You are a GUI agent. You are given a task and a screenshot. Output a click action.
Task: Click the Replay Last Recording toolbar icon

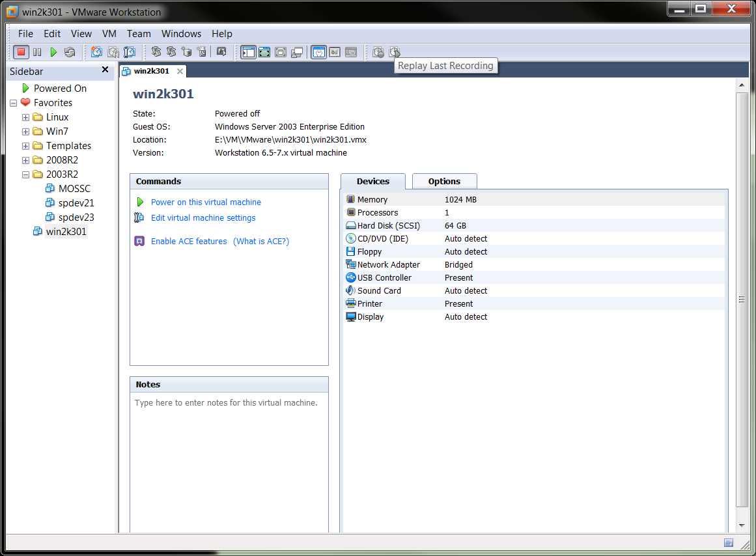click(394, 52)
